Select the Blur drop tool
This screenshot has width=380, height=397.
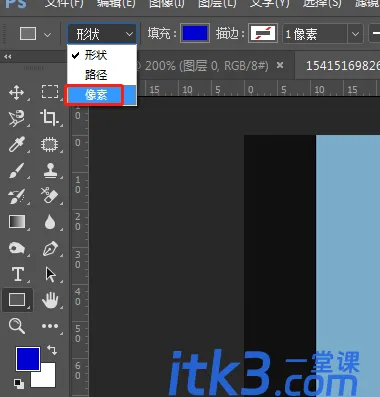(x=50, y=222)
